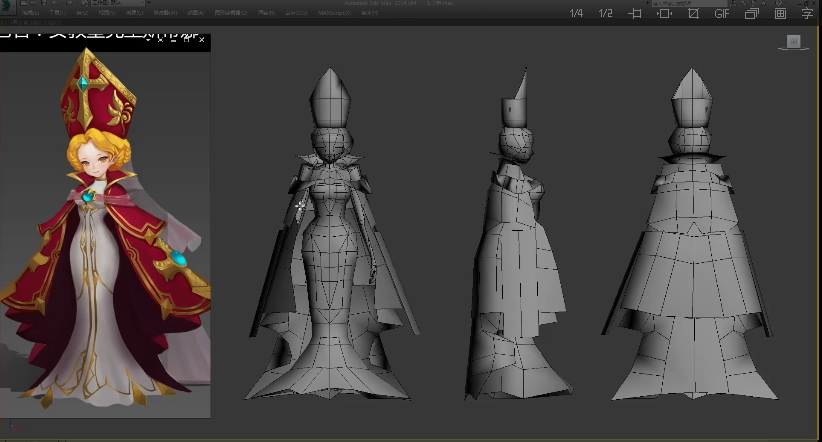Click the 1/2 scale button
822x442 pixels.
605,14
